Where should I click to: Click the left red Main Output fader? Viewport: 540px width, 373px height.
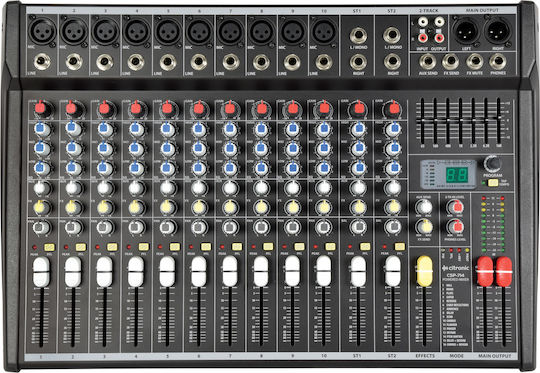(x=485, y=272)
